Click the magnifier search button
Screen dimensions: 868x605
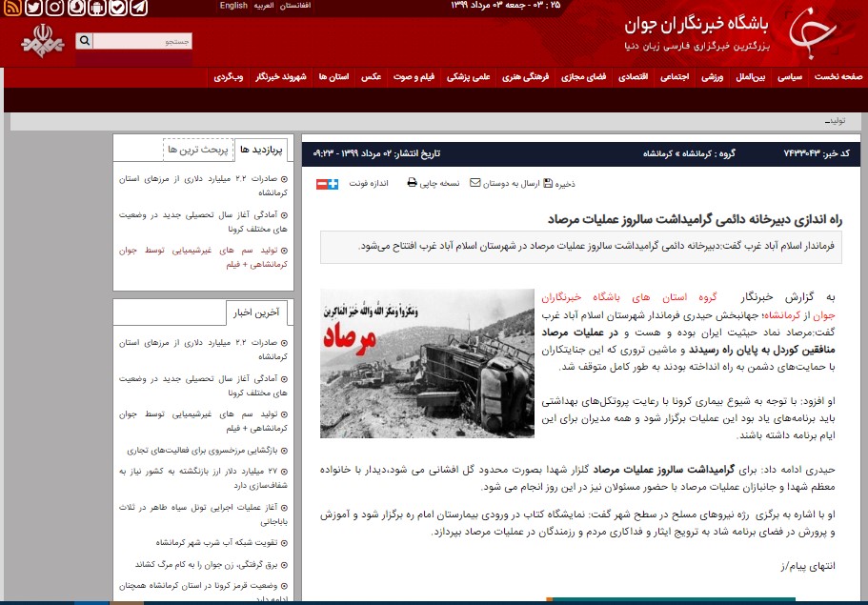pyautogui.click(x=84, y=40)
